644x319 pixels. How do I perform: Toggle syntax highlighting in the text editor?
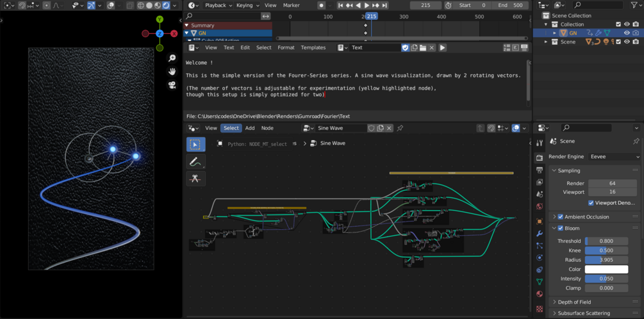pos(524,47)
